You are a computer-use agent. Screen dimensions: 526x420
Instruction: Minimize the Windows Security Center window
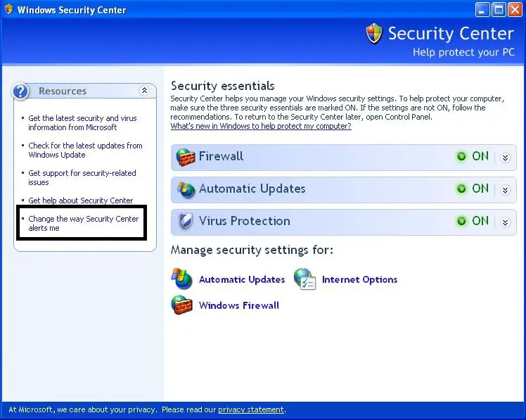[482, 9]
